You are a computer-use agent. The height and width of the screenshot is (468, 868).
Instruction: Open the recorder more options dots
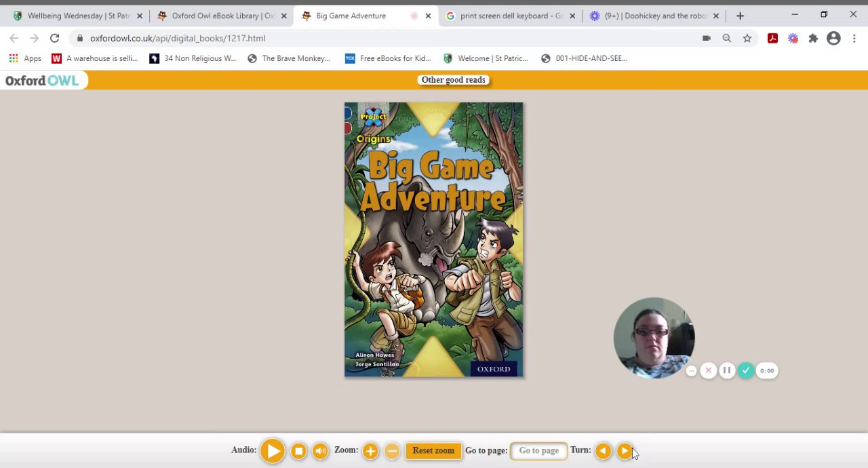coord(691,370)
